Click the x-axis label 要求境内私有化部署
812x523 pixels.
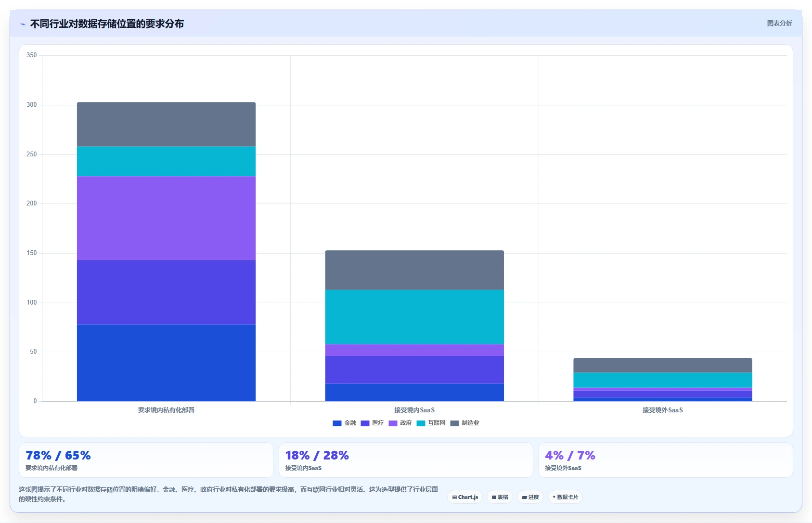pos(166,410)
